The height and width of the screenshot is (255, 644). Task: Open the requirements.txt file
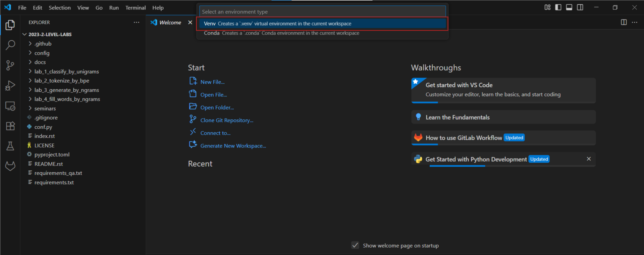[x=54, y=182]
